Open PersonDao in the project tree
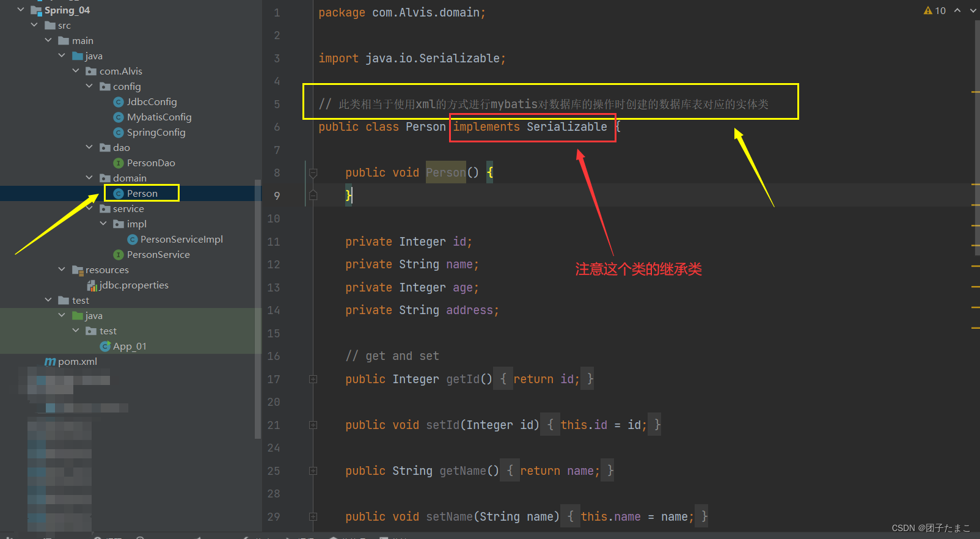The image size is (980, 539). [x=151, y=163]
